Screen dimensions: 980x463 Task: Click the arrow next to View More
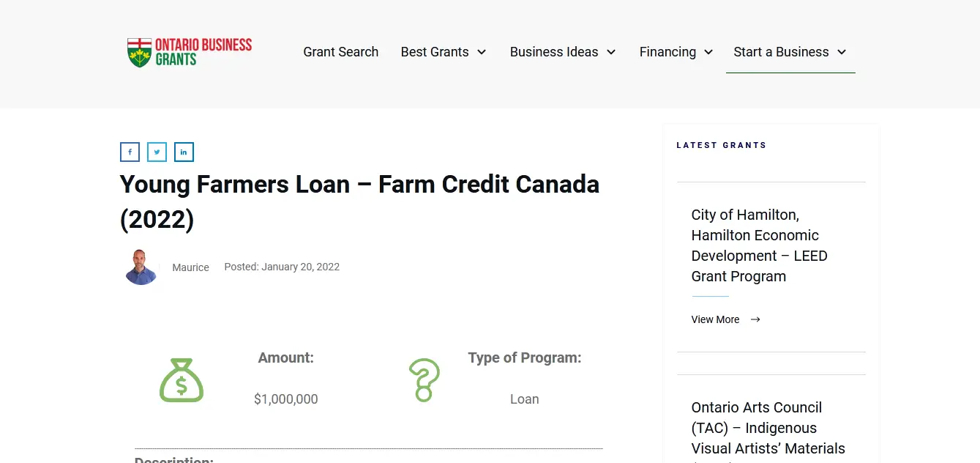755,319
